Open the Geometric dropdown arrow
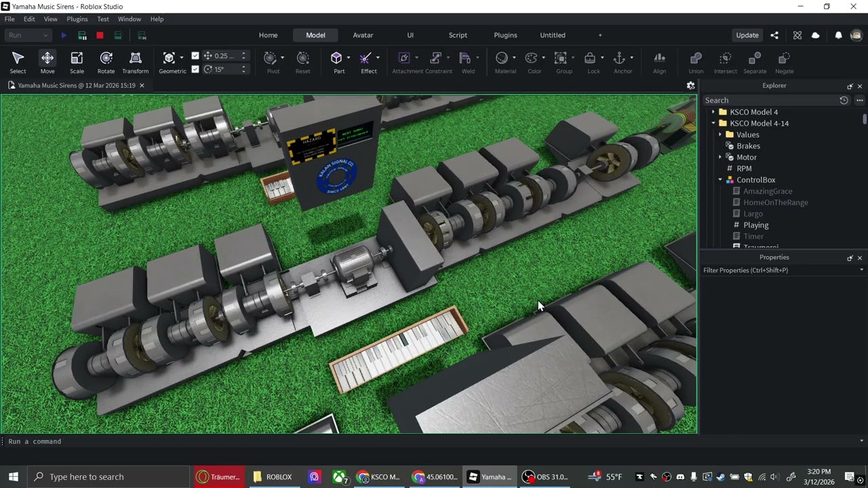Viewport: 868px width, 488px height. click(182, 58)
